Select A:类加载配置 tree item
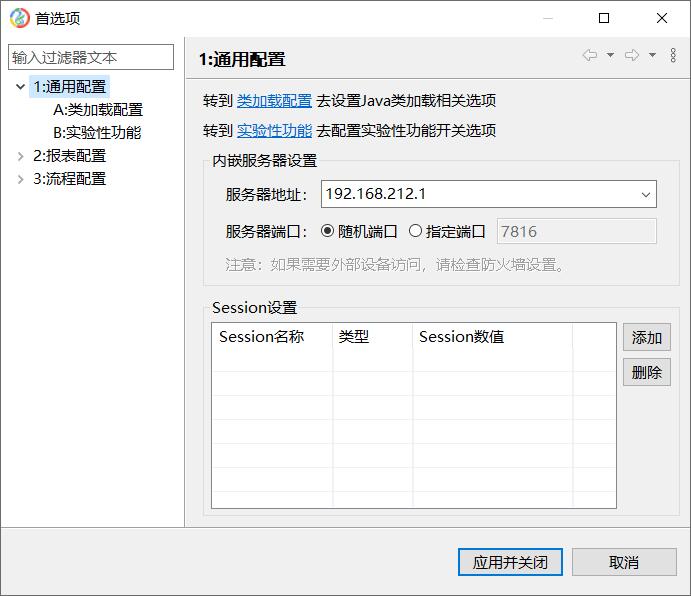 point(98,109)
